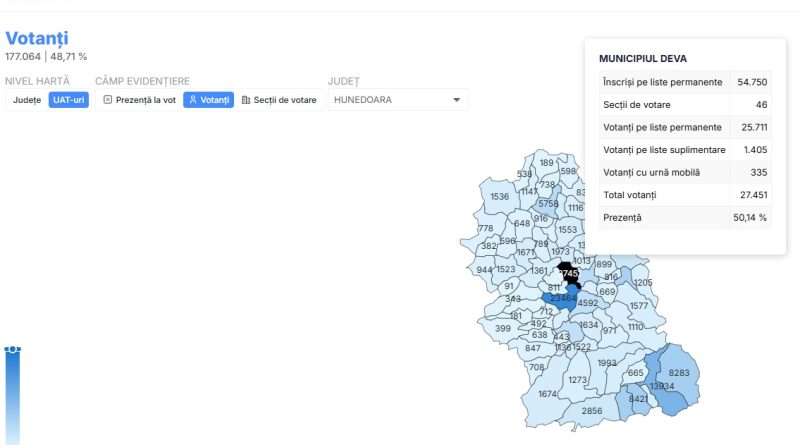
Task: Click the Votanți page heading
Action: tap(37, 38)
